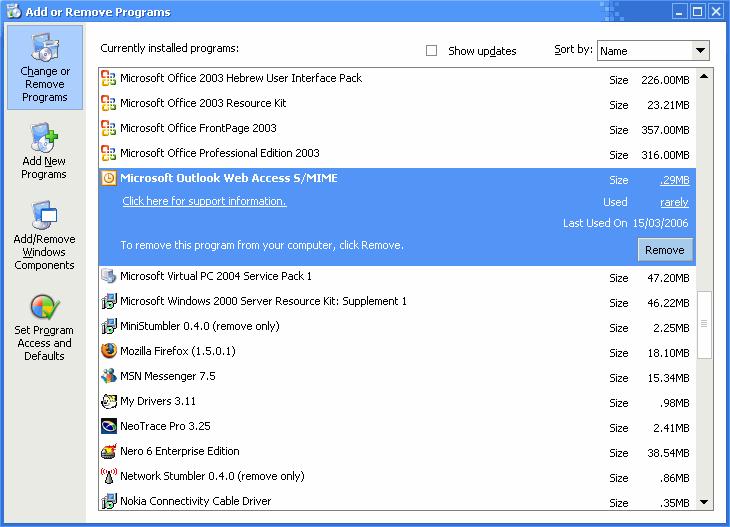
Task: Click the Microsoft Office FrontPage 2003 icon
Action: click(109, 128)
